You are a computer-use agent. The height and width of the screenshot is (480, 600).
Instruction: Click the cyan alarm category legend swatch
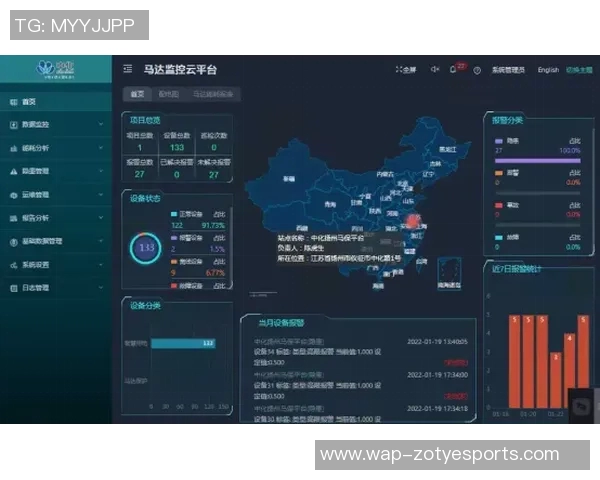pos(499,238)
